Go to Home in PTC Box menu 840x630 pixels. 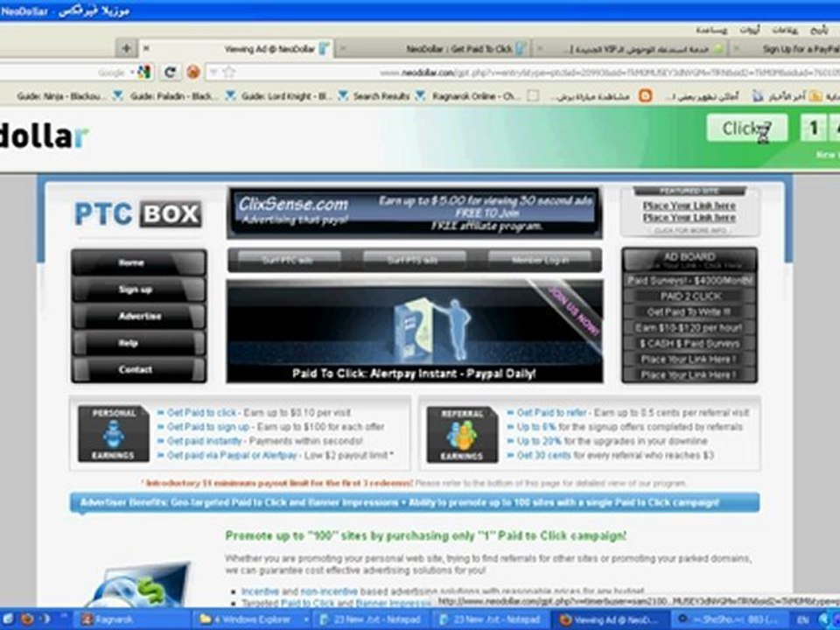tap(139, 262)
